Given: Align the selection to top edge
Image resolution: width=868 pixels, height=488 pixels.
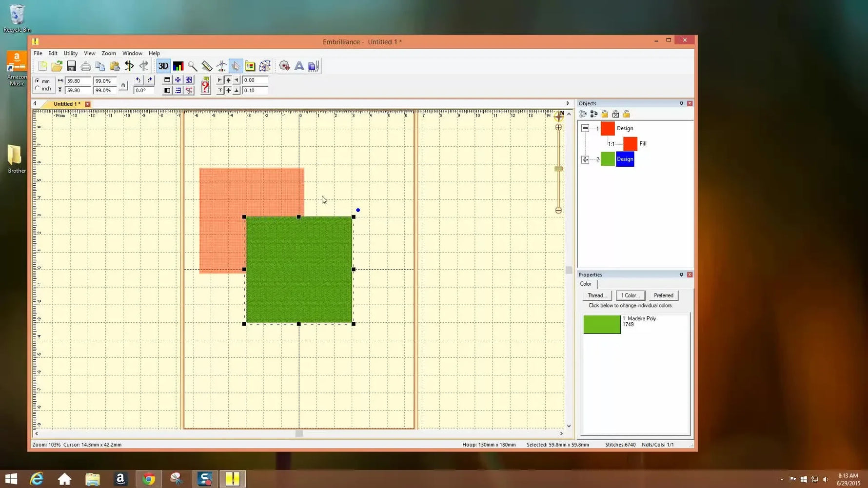Looking at the screenshot, I should (x=220, y=90).
